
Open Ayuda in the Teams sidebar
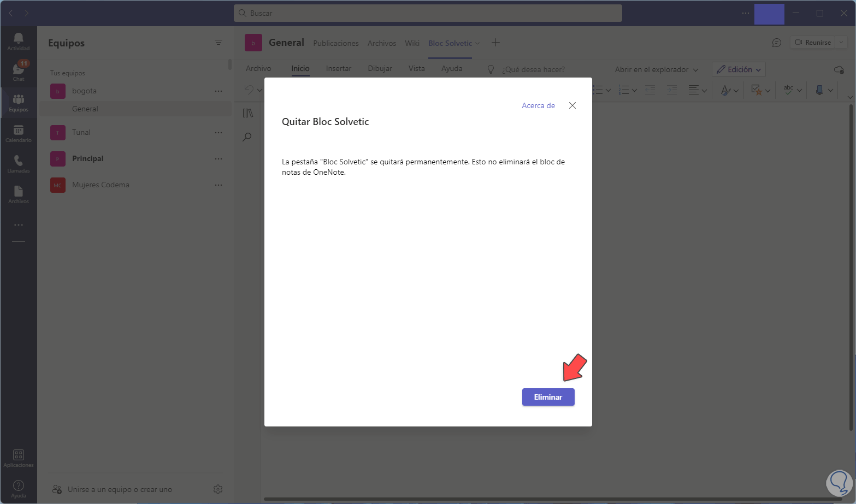click(x=19, y=489)
